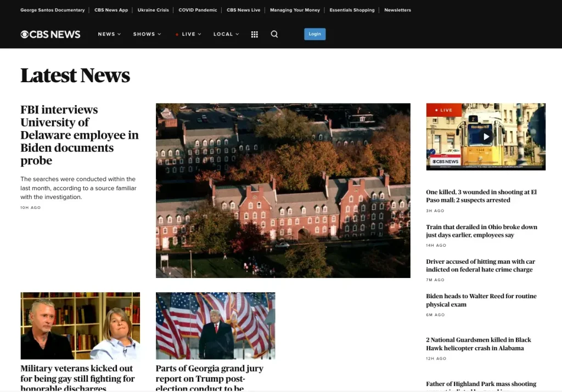
Task: Click the blue Login button
Action: click(314, 34)
